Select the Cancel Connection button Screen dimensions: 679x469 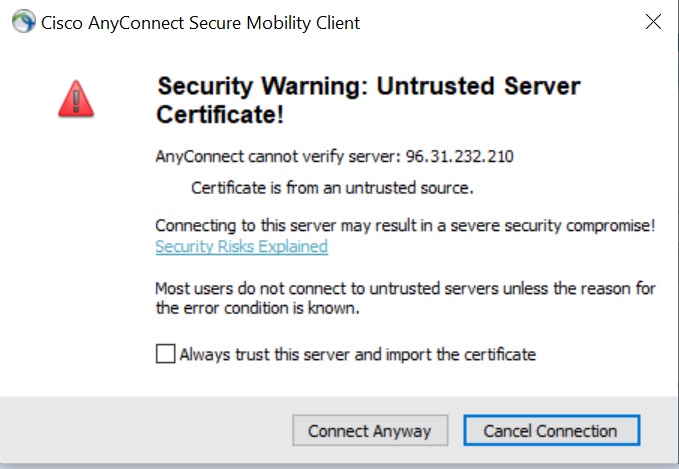(x=552, y=430)
